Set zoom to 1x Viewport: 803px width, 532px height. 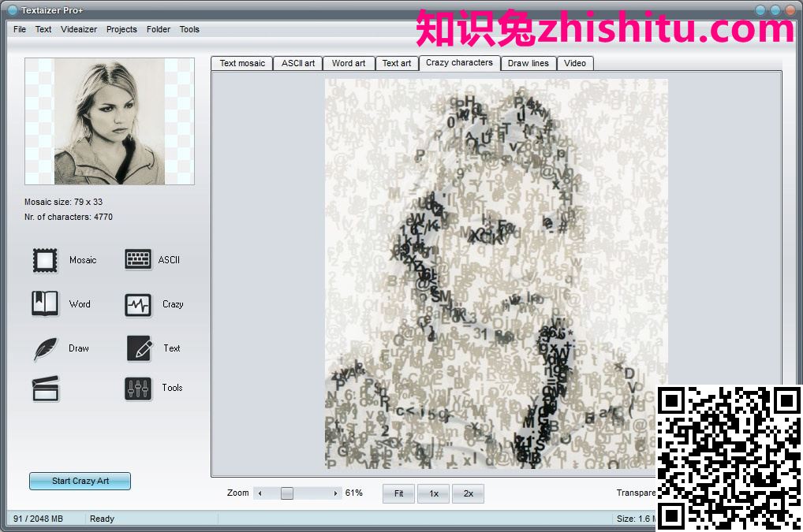point(434,493)
